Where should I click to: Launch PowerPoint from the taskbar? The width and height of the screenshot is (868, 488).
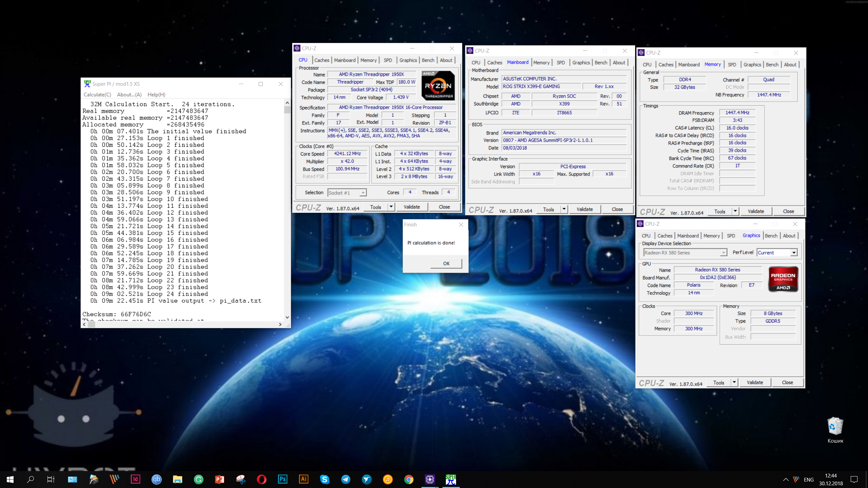pyautogui.click(x=219, y=479)
